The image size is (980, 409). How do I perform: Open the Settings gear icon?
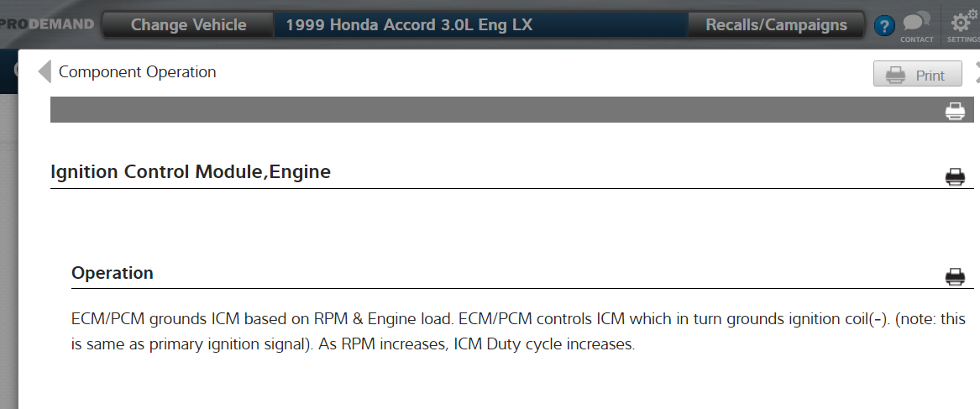(x=962, y=21)
